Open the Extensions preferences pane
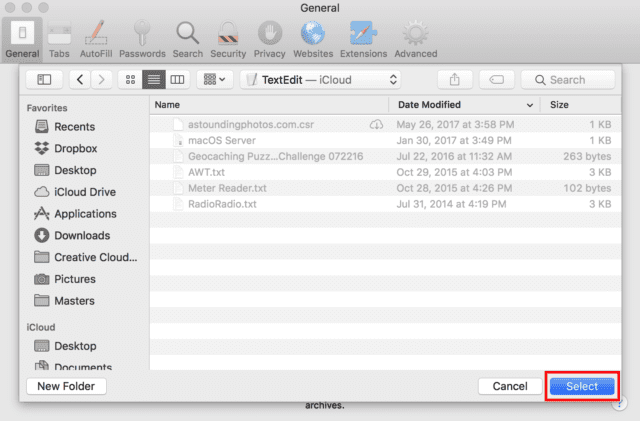 pyautogui.click(x=363, y=38)
